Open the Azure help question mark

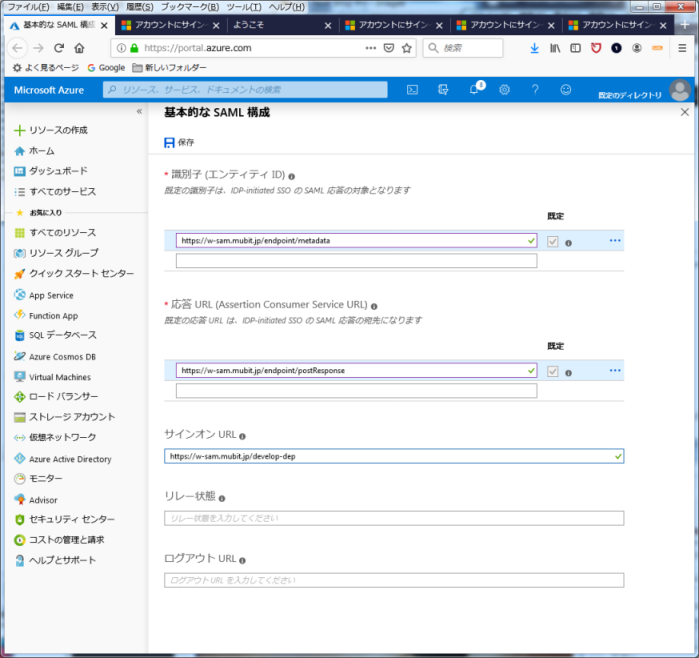click(535, 90)
